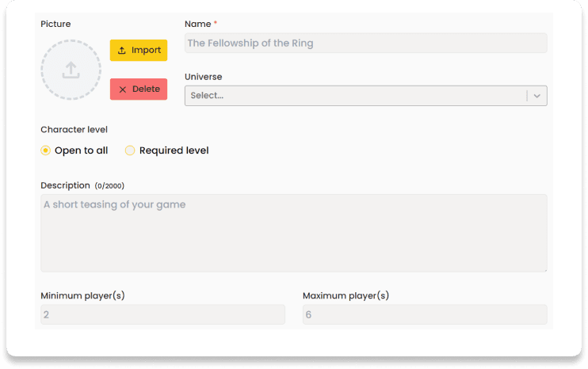Click the "Required level" option label text
The height and width of the screenshot is (369, 588).
(174, 150)
